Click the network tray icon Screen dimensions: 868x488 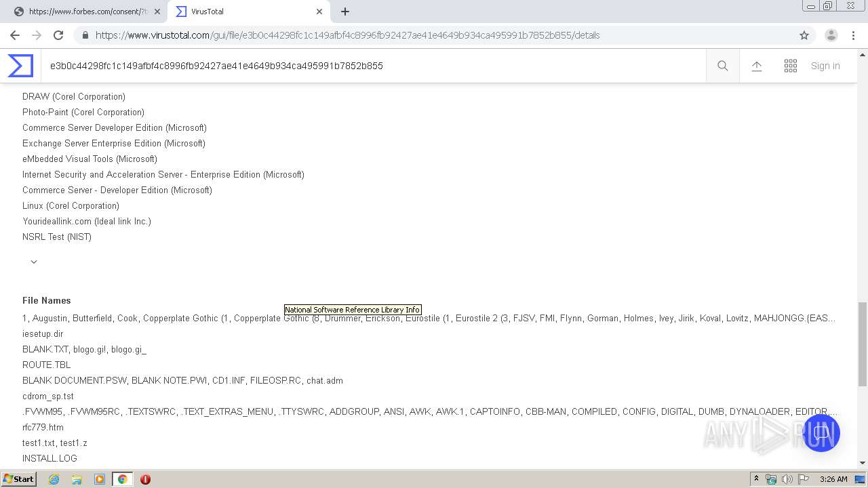tap(771, 479)
